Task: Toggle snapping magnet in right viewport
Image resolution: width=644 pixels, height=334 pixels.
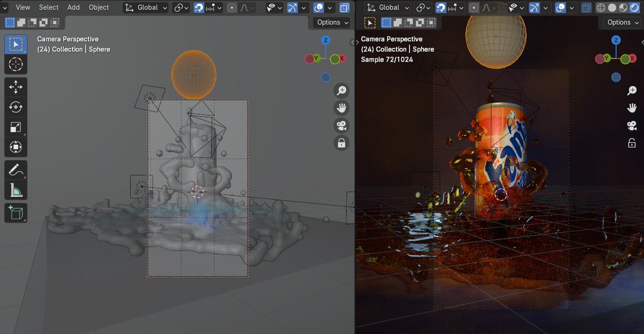Action: coord(440,8)
